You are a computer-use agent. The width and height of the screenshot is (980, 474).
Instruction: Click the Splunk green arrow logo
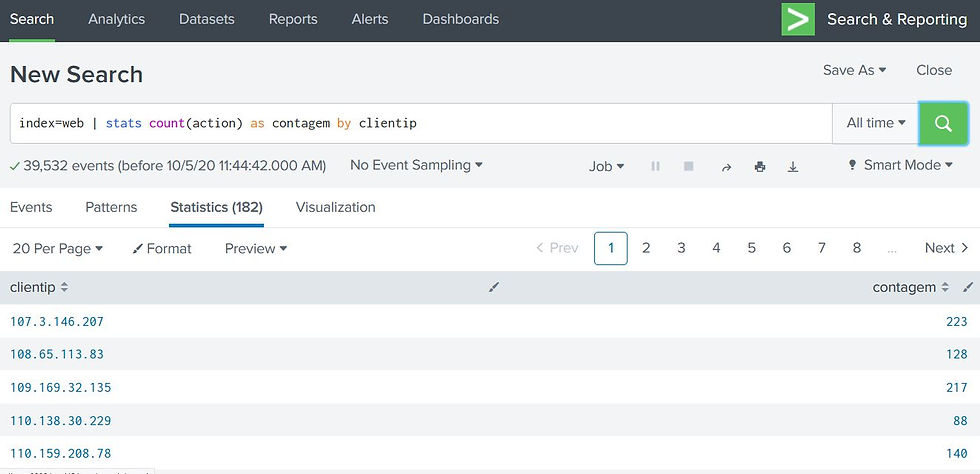(x=798, y=19)
